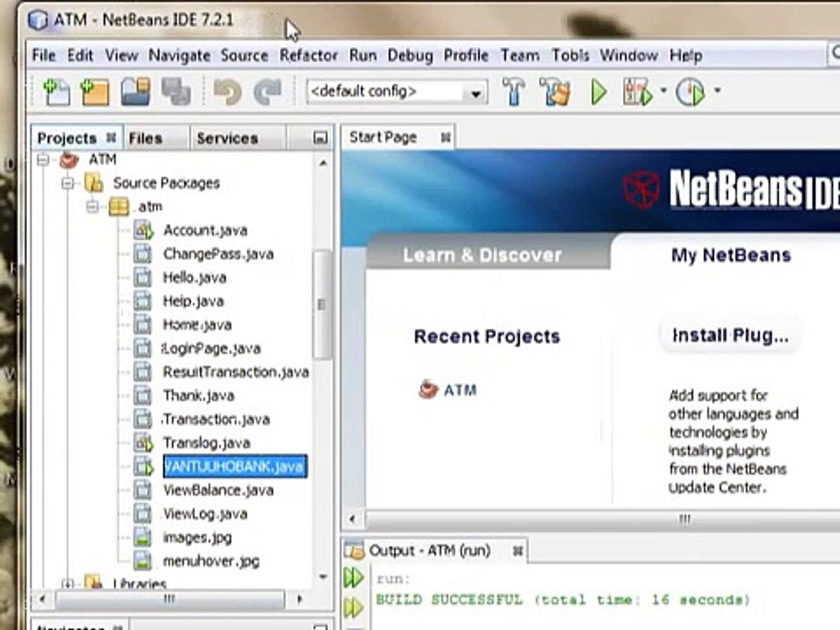Run the project with green play icon
This screenshot has height=630, width=840.
(598, 92)
